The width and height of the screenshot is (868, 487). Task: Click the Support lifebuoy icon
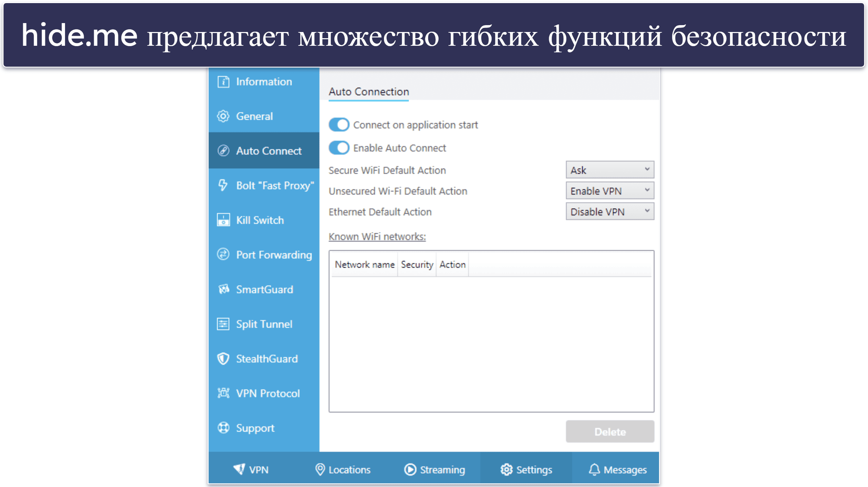(x=223, y=428)
